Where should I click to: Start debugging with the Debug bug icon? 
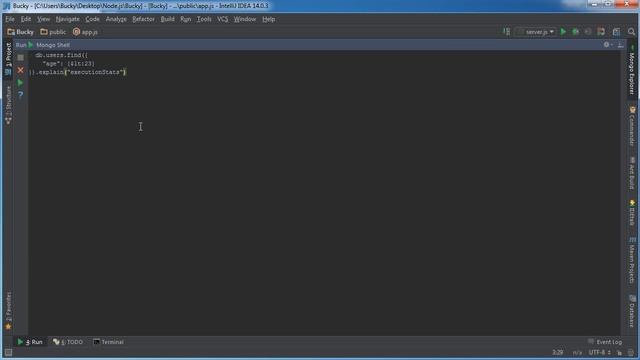576,31
